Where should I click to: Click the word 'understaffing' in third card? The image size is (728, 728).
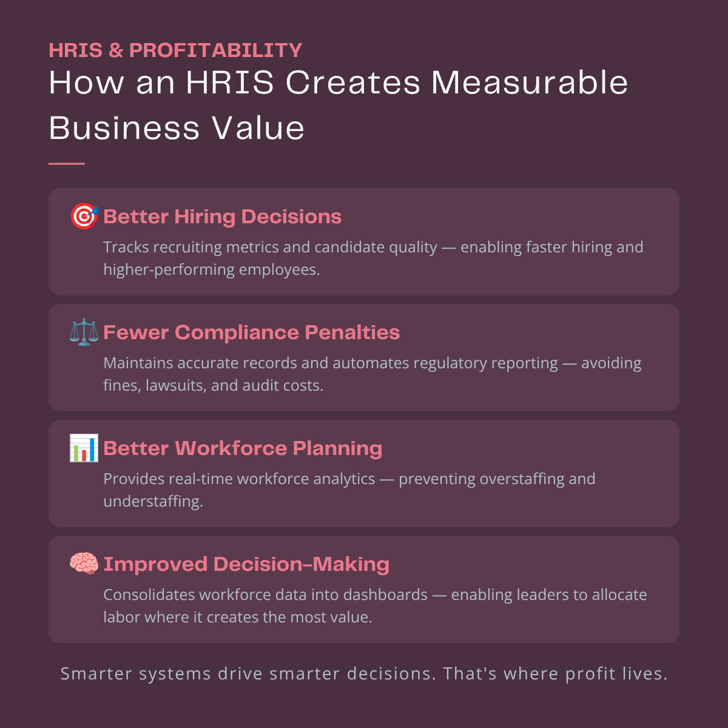click(x=153, y=502)
